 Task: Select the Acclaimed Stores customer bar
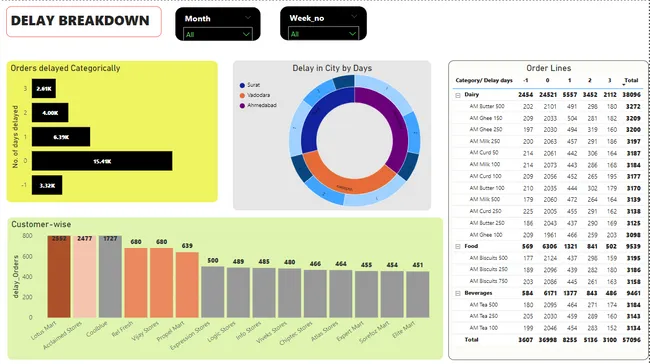[x=85, y=277]
